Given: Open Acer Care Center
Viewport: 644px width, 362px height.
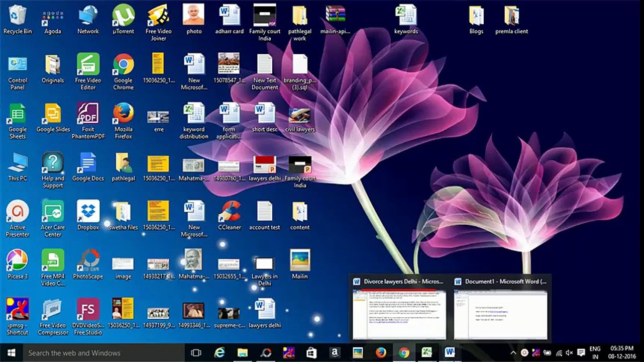Looking at the screenshot, I should point(53,219).
